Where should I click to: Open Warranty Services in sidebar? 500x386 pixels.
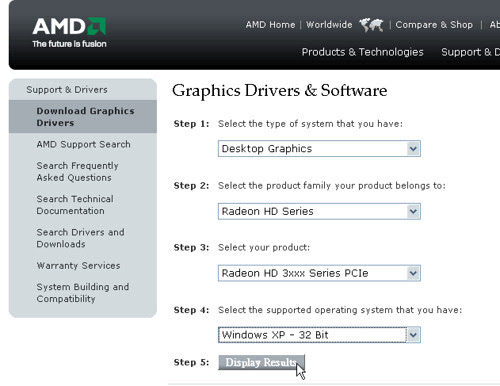click(x=78, y=266)
